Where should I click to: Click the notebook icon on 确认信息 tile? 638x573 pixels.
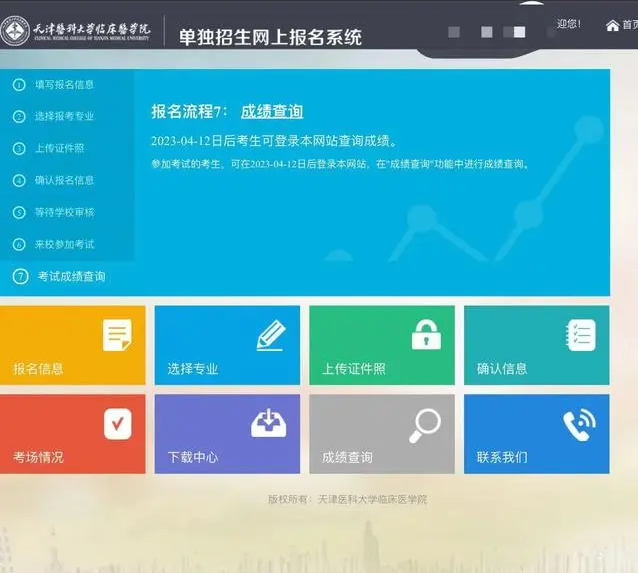point(580,334)
